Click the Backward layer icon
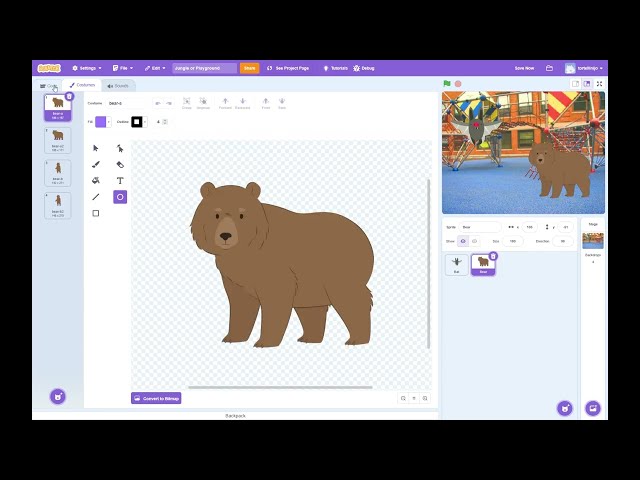 click(242, 103)
